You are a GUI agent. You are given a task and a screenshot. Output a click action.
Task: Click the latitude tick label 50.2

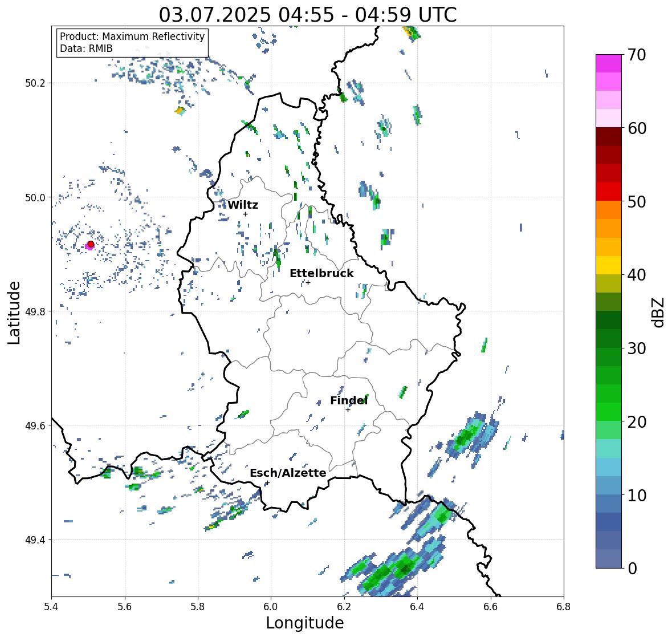(x=35, y=83)
